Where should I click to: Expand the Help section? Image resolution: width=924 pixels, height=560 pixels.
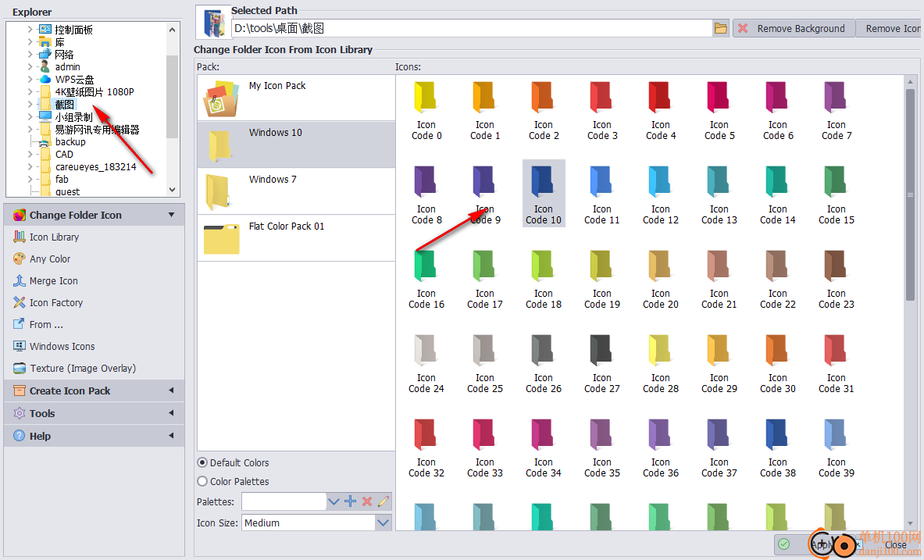click(x=172, y=436)
